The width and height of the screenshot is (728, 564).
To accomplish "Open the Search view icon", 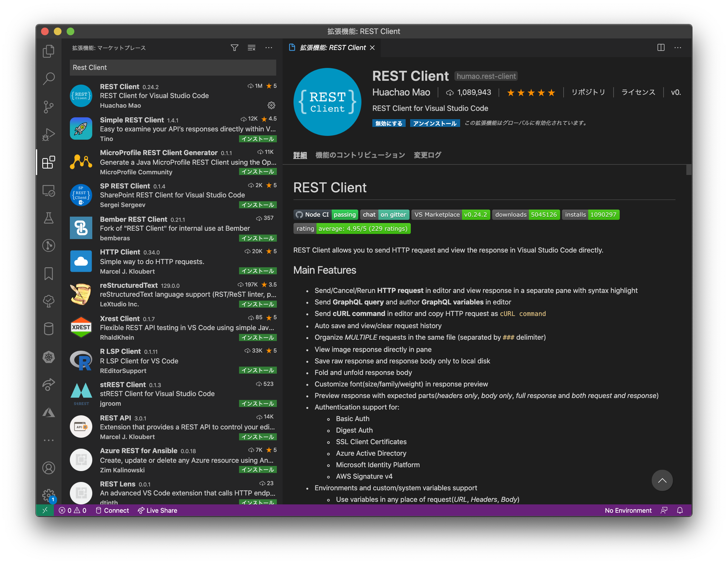I will point(49,79).
